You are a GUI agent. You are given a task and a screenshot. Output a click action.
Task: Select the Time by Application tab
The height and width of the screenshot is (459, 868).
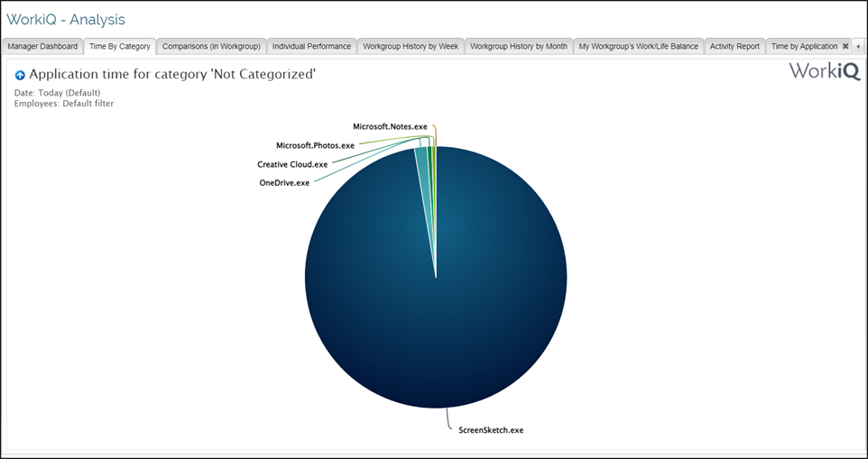[804, 46]
